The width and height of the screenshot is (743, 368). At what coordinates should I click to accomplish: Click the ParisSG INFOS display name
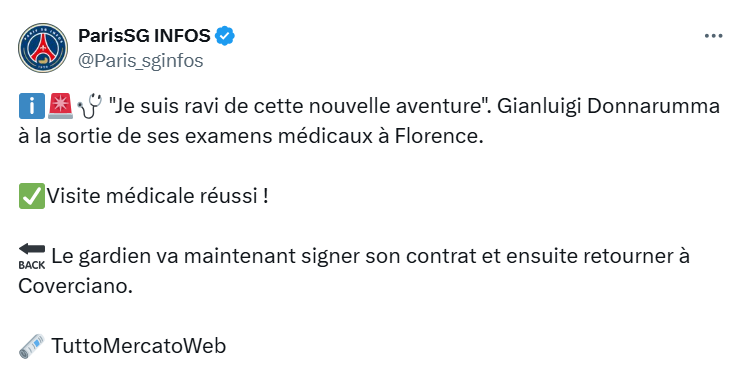click(x=144, y=36)
